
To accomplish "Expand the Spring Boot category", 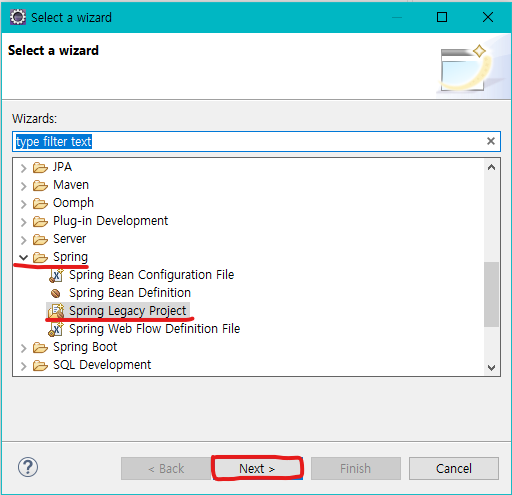I will pyautogui.click(x=23, y=348).
